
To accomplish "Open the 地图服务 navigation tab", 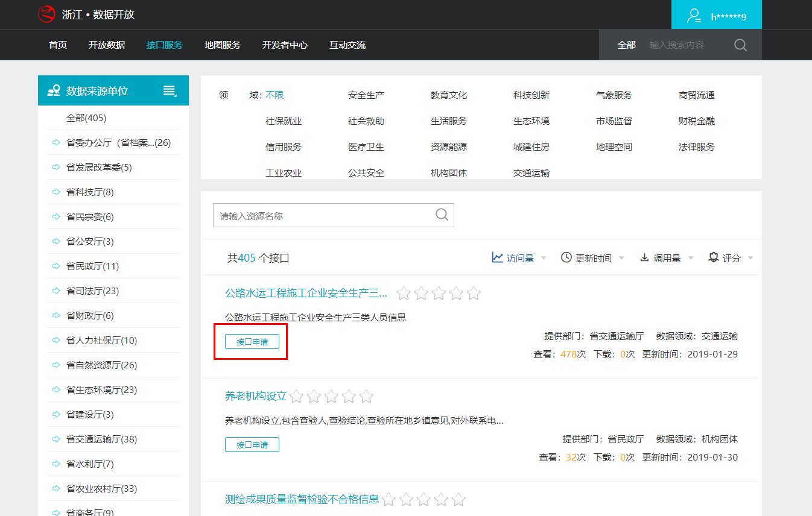I will click(223, 45).
